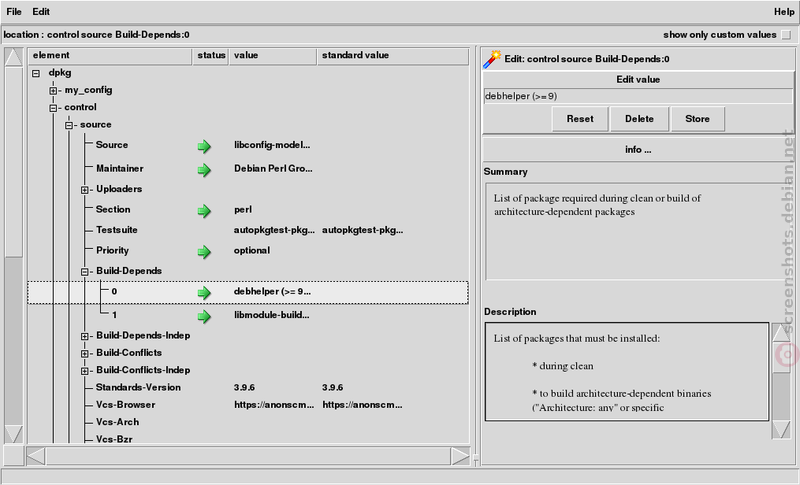
Task: Click horizontal scrollbar left arrow
Action: point(36,456)
